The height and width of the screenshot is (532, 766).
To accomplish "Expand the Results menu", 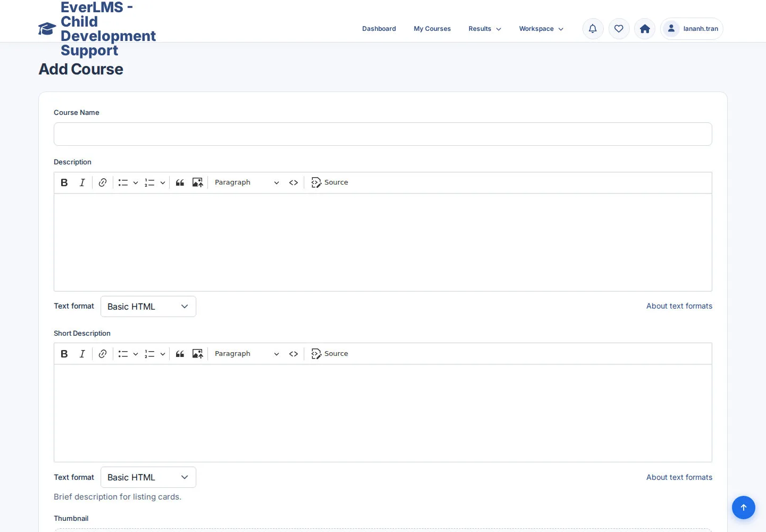I will pyautogui.click(x=485, y=29).
